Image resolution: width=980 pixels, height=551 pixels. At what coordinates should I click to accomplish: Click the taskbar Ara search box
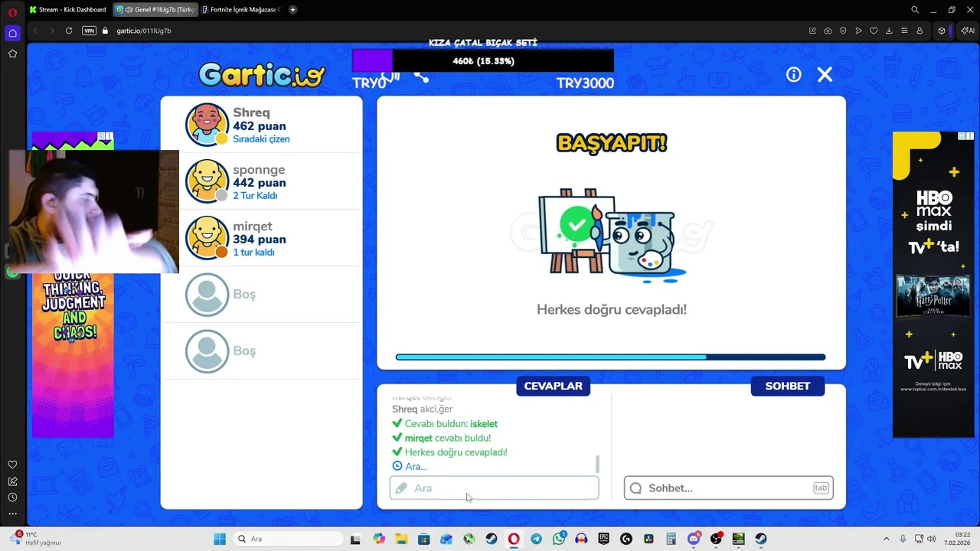coord(288,539)
